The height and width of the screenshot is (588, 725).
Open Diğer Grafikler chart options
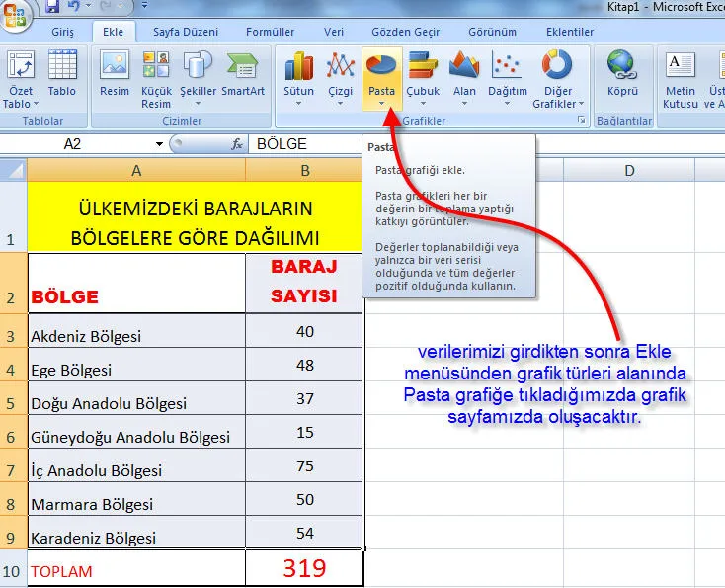pos(558,77)
